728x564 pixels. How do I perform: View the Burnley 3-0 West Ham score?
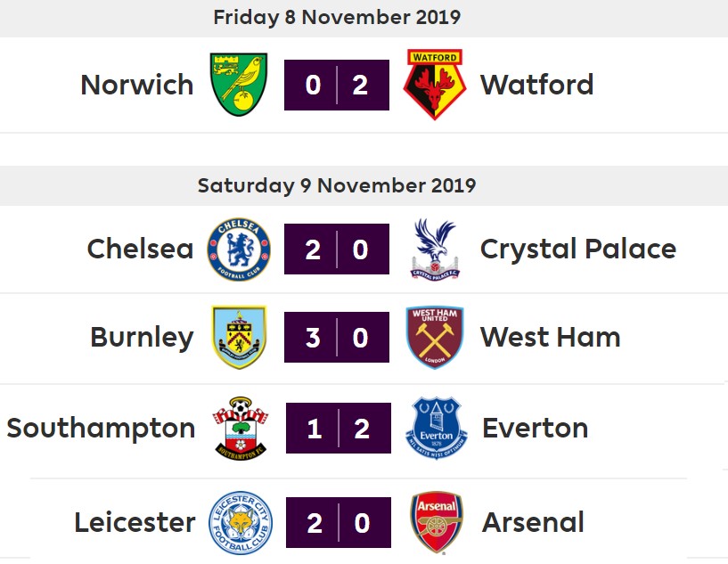click(x=337, y=337)
